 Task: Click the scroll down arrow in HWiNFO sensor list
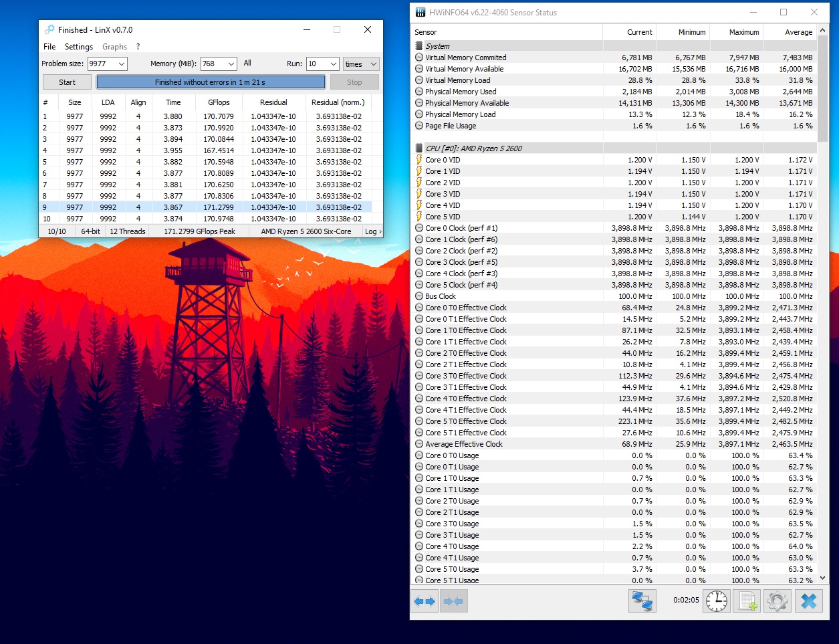pos(824,578)
